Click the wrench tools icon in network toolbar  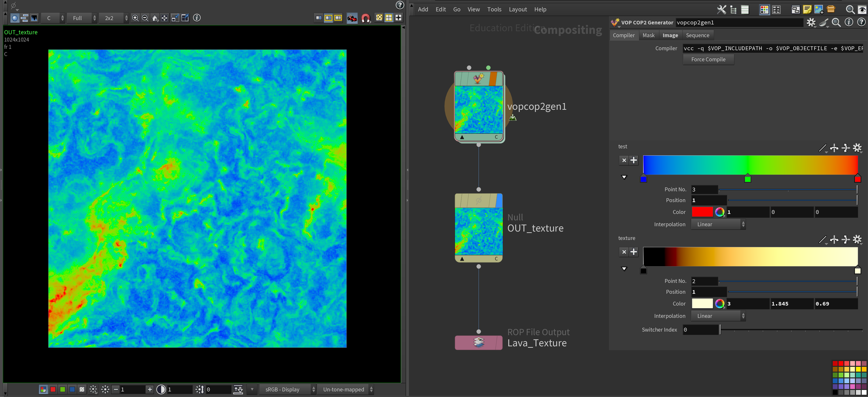pyautogui.click(x=721, y=10)
